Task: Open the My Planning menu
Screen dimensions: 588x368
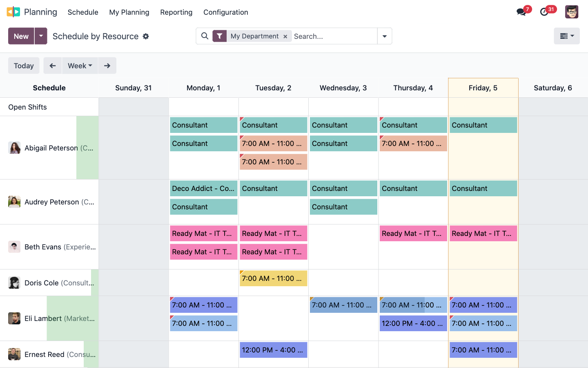Action: click(x=129, y=12)
